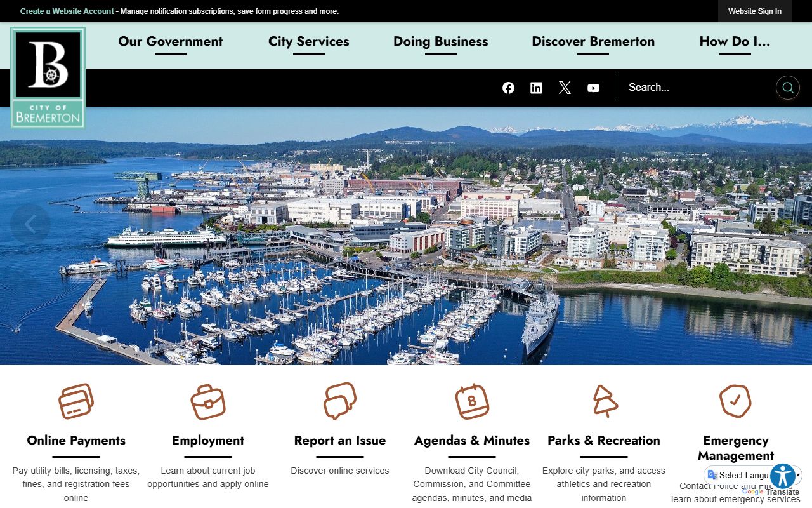Click the search magnifier button

tap(787, 88)
